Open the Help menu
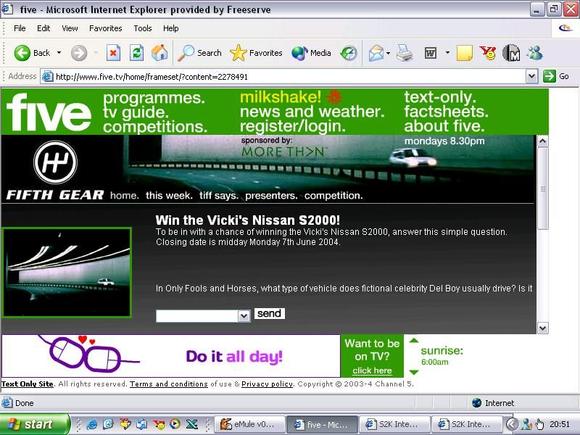 click(x=171, y=28)
